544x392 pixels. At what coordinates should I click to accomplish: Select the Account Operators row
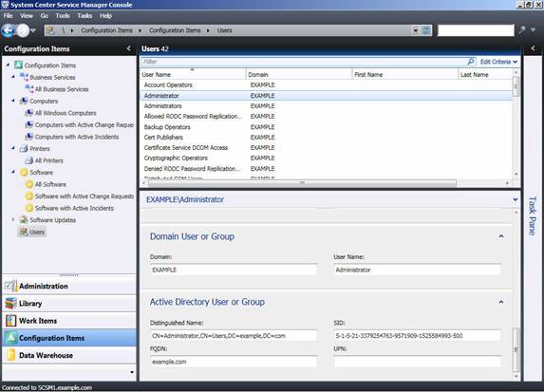pyautogui.click(x=327, y=85)
